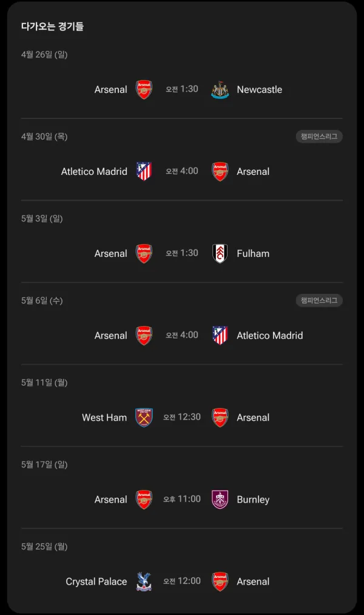Click the Newcastle crest icon
Image resolution: width=364 pixels, height=615 pixels.
click(x=220, y=90)
